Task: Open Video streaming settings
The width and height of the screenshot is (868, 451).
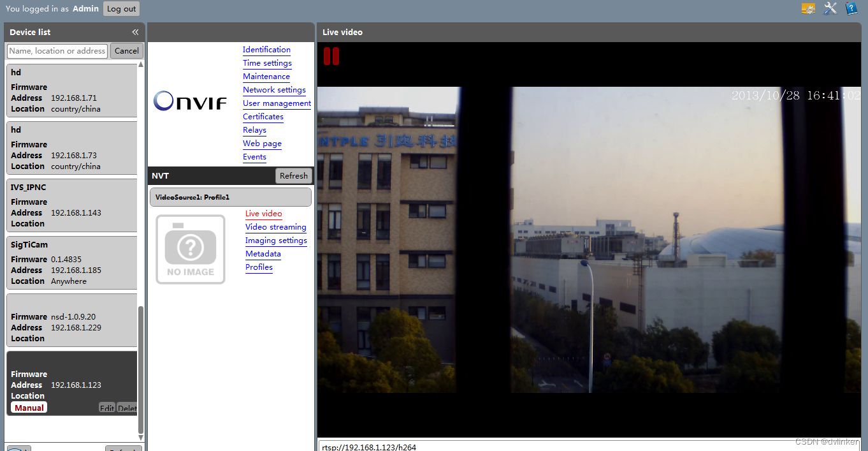Action: (275, 227)
